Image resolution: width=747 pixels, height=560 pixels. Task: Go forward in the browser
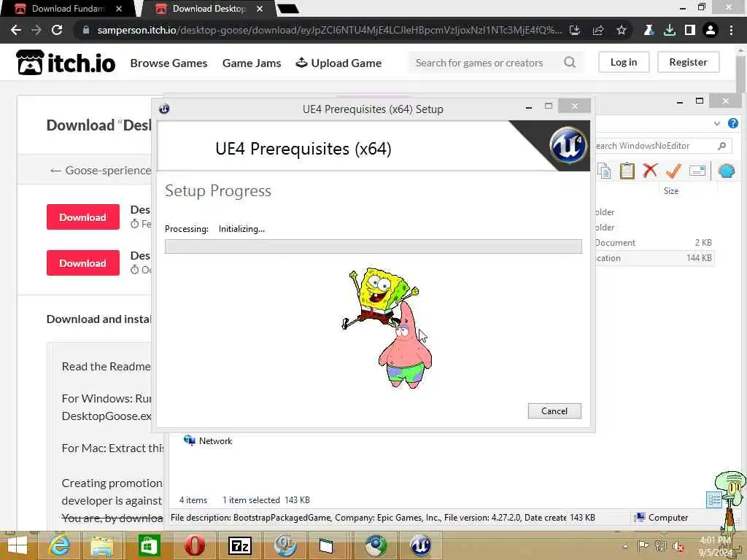tap(36, 30)
